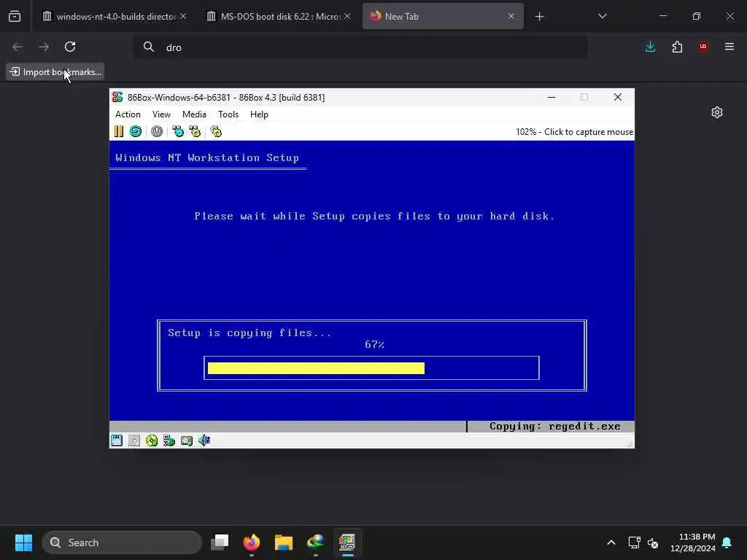Click the 86Box title bar app icon
This screenshot has width=747, height=560.
pos(117,97)
